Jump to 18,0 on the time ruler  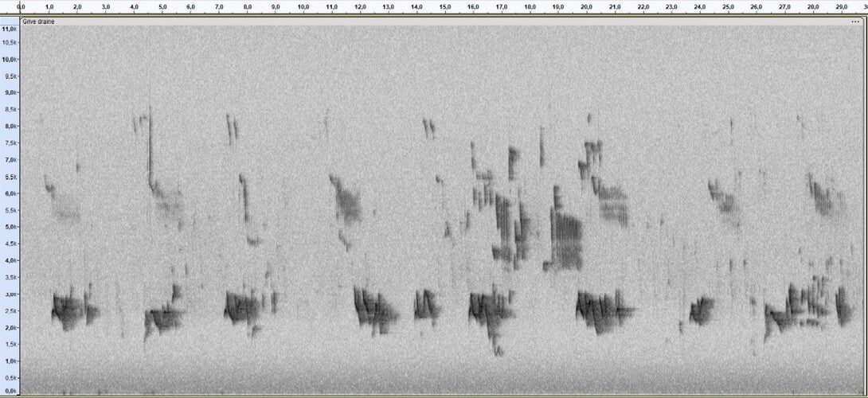(530, 7)
